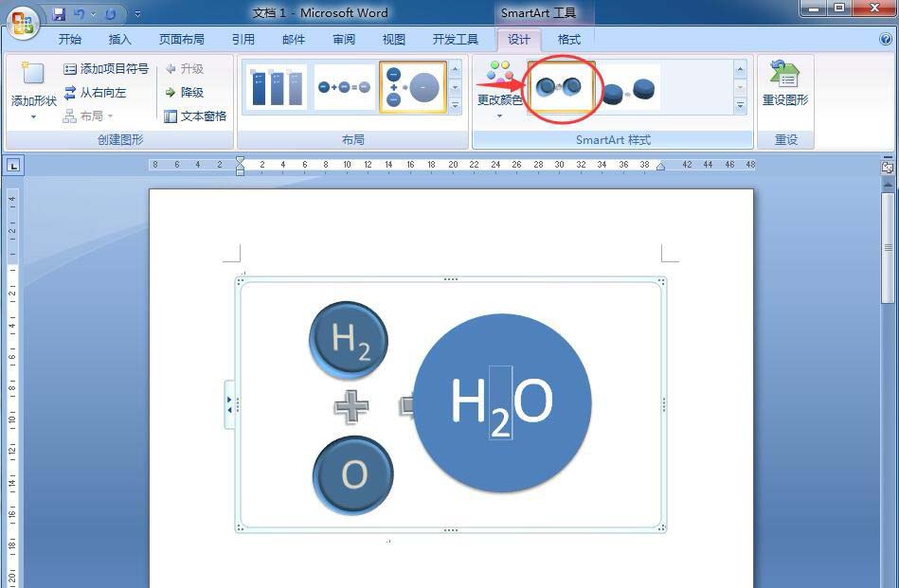Redo the last action
Image resolution: width=899 pixels, height=588 pixels.
pos(110,14)
